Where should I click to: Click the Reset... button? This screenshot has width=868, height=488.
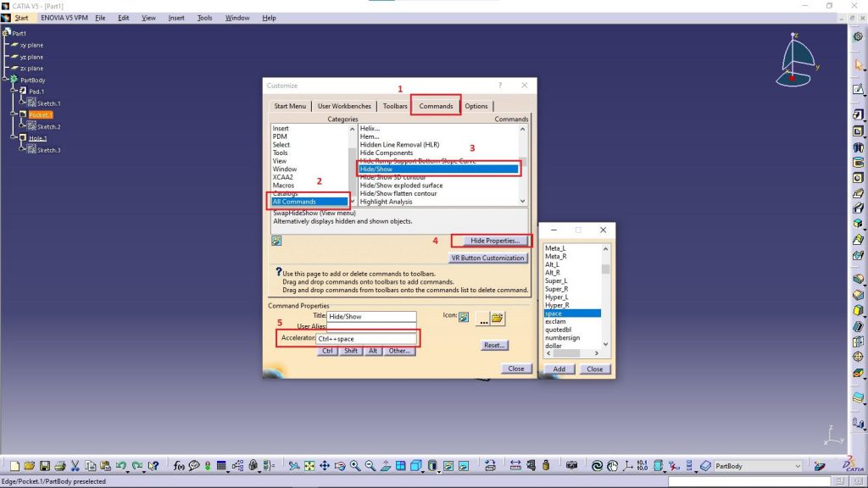coord(494,346)
